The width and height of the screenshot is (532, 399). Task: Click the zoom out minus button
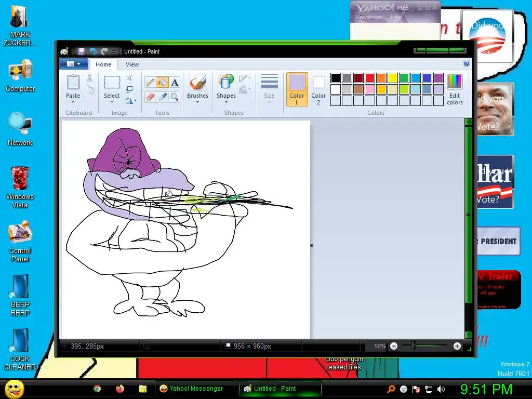[394, 346]
